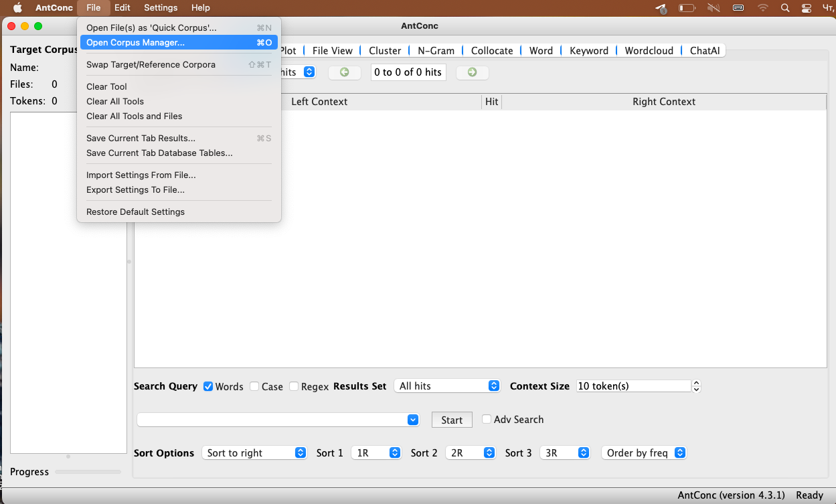Select Clear All Tools and Files
The width and height of the screenshot is (836, 504).
179,116
